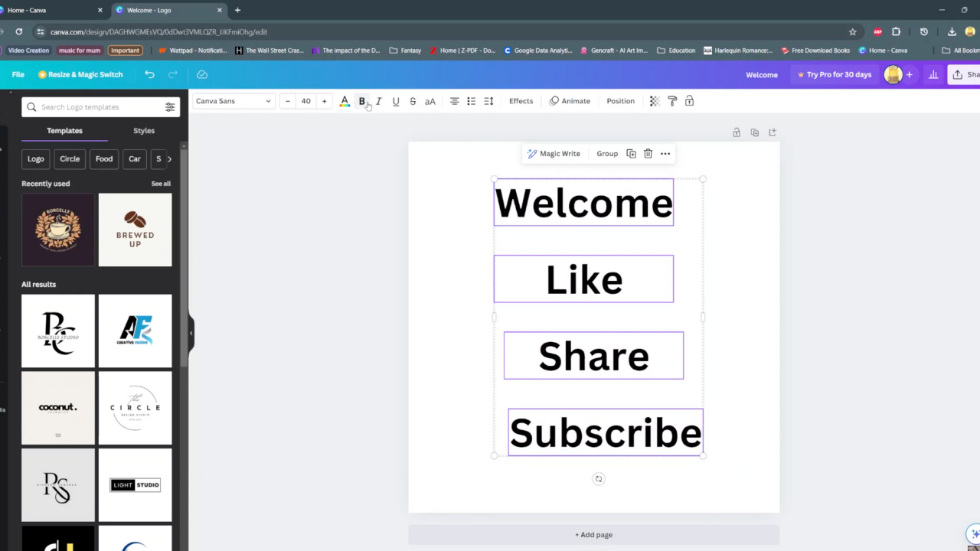Click Try Pro for 30 days
Image resolution: width=980 pixels, height=551 pixels.
coord(835,74)
